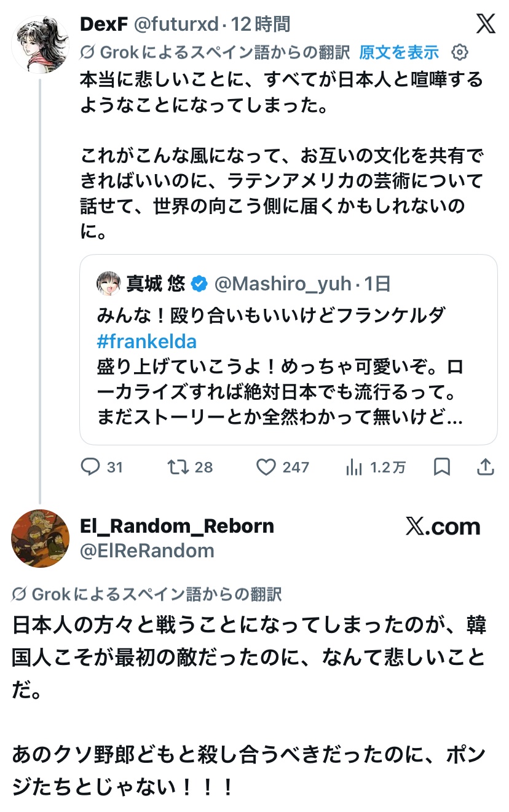Open the @ElReRandom handle

pyautogui.click(x=147, y=551)
